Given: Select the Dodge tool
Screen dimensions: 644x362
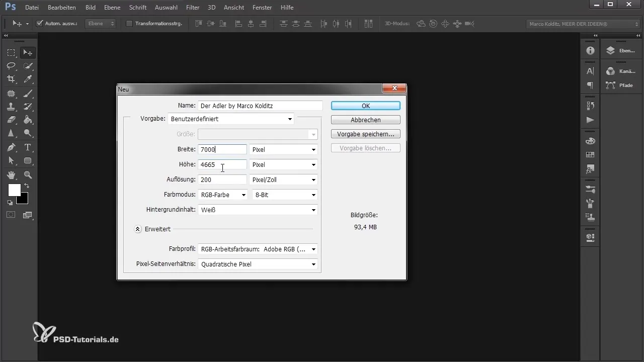Looking at the screenshot, I should 28,133.
